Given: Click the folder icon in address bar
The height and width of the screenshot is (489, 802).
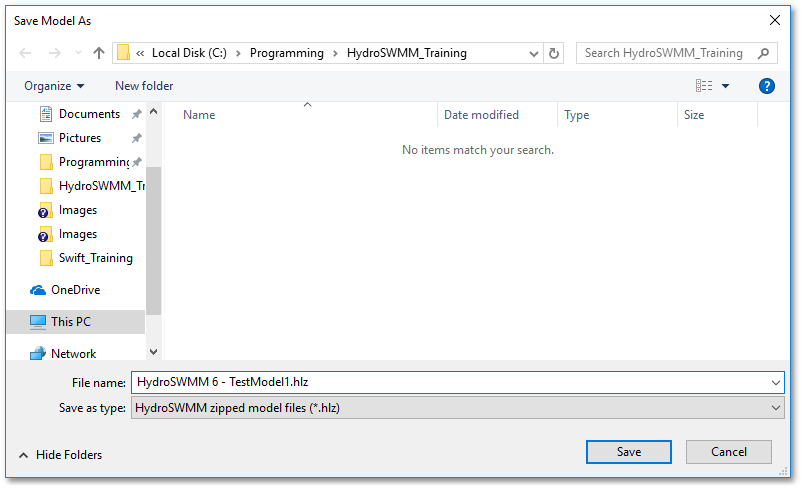Looking at the screenshot, I should point(123,53).
